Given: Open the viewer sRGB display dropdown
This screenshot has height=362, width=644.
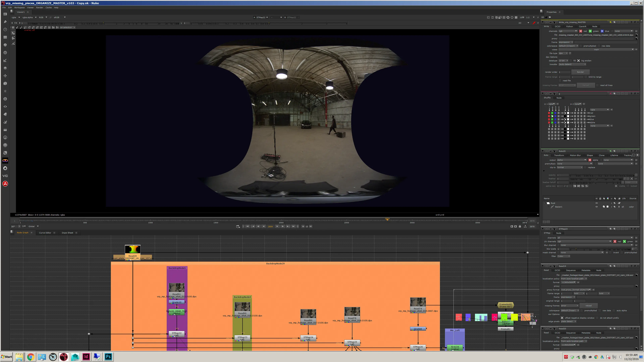Looking at the screenshot, I should pyautogui.click(x=60, y=17).
